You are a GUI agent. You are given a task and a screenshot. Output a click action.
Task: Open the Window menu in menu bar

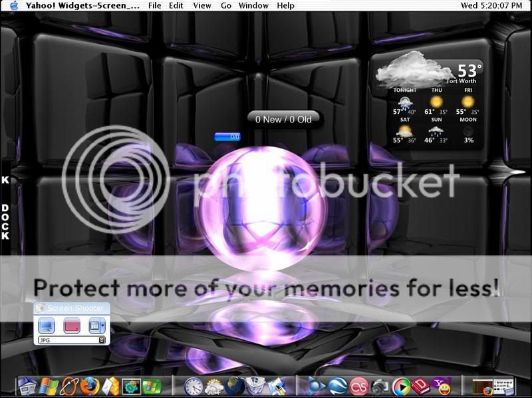point(253,5)
